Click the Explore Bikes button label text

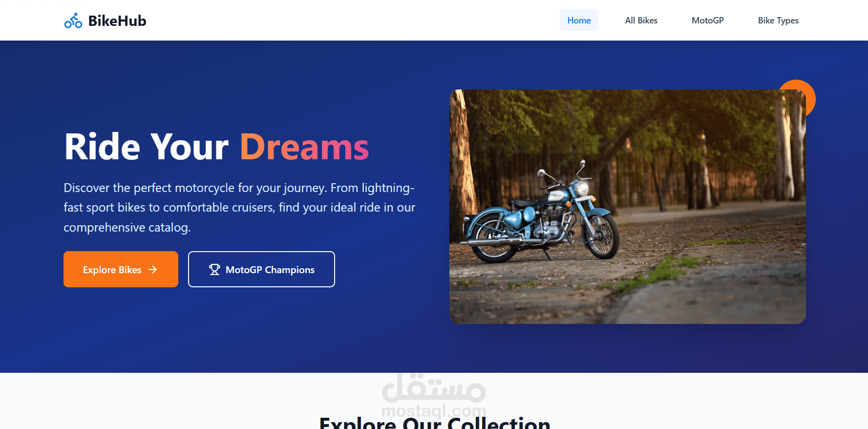(112, 270)
